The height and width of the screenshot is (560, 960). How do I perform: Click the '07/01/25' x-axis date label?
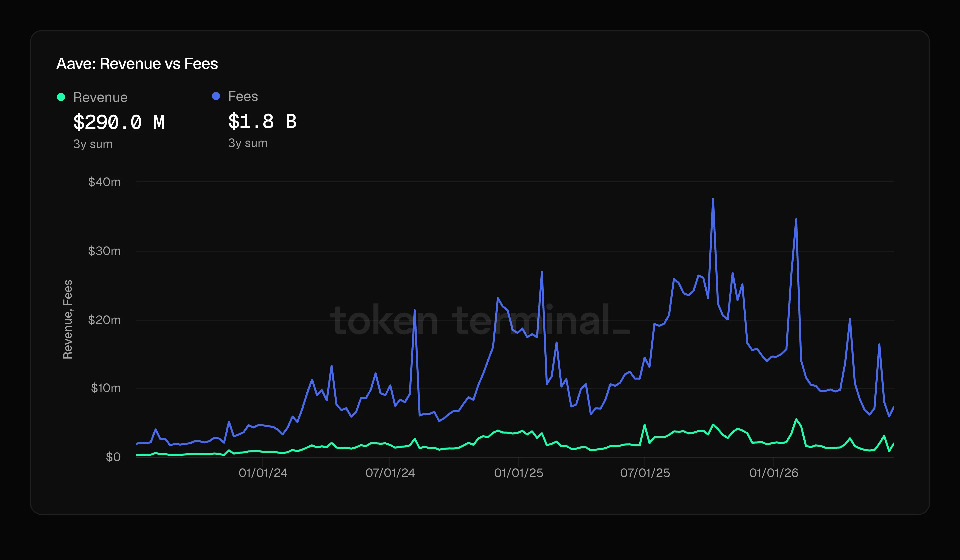[645, 473]
